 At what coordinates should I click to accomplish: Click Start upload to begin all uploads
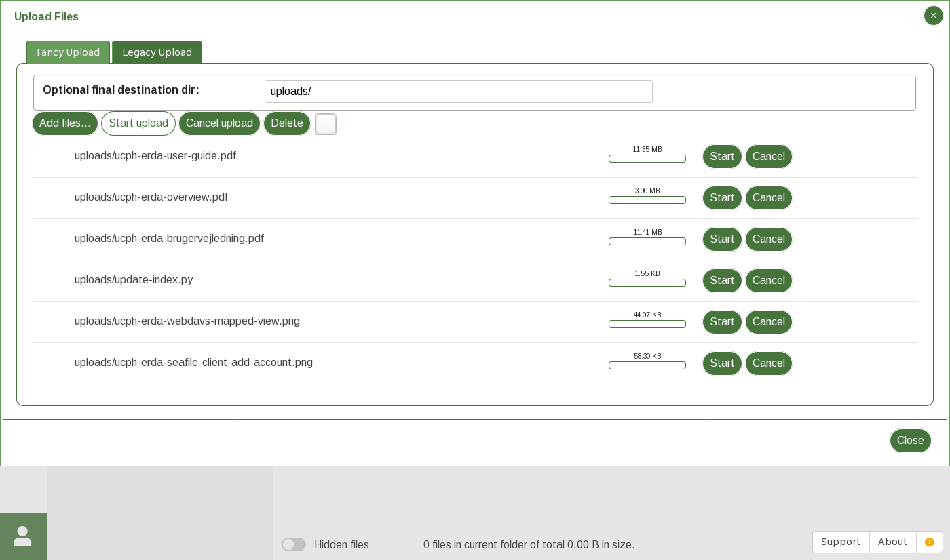tap(138, 123)
